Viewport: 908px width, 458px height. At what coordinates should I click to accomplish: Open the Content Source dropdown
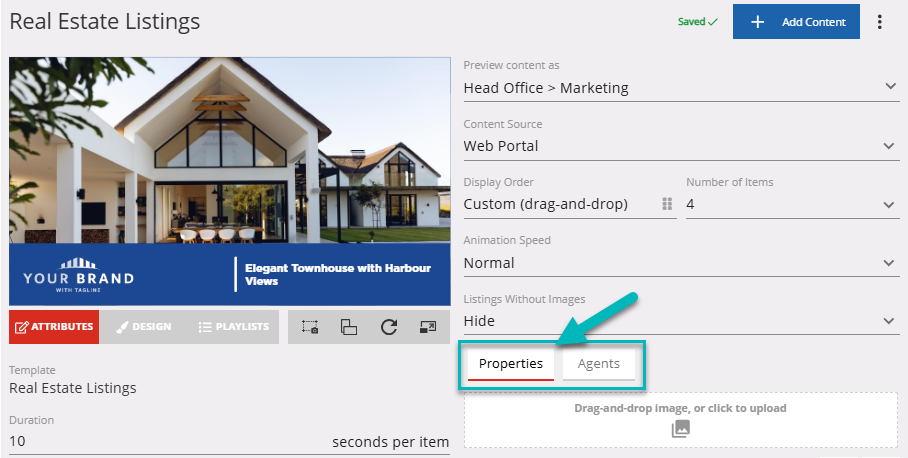(x=680, y=146)
